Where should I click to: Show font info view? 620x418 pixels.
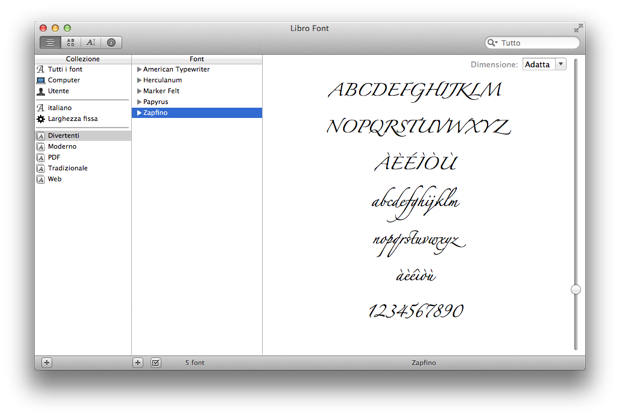(111, 43)
